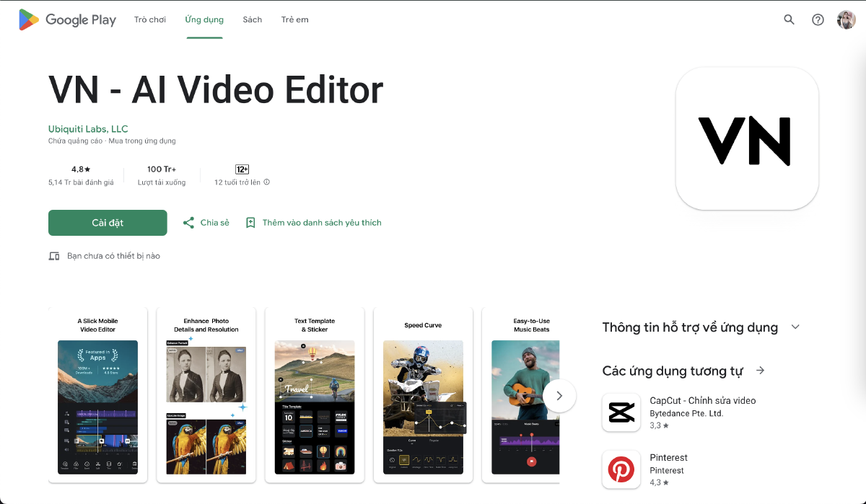This screenshot has height=504, width=866.
Task: Open the account profile avatar
Action: pos(847,19)
